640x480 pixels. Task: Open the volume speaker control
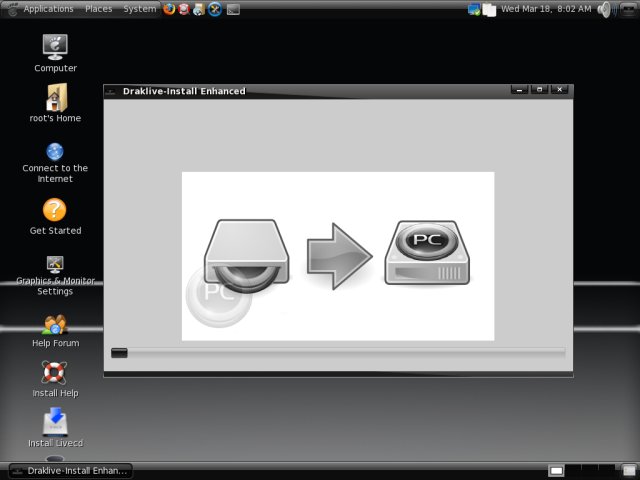[x=606, y=10]
